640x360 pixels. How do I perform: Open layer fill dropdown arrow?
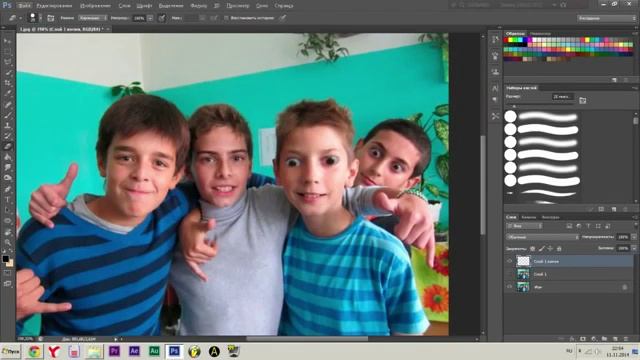[634, 248]
